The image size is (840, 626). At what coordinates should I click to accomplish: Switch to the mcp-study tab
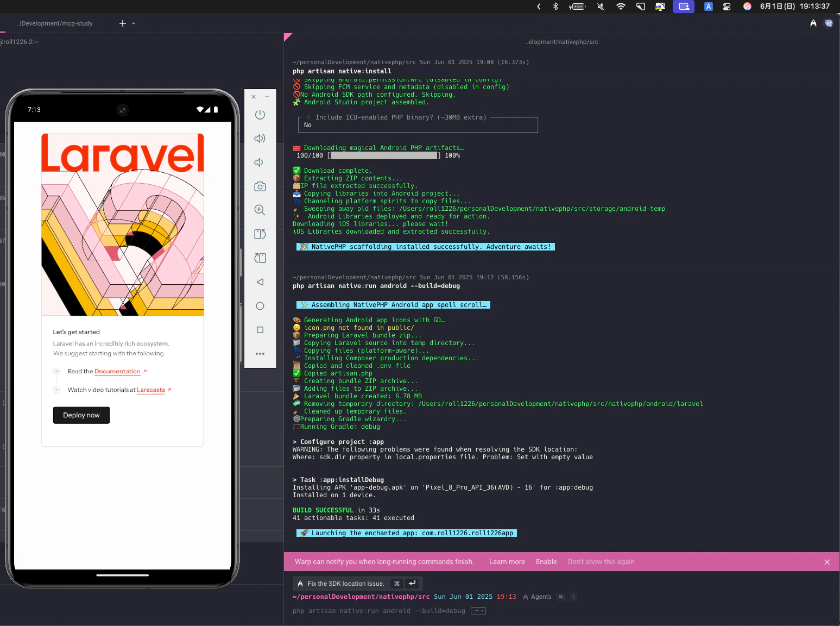(x=54, y=23)
